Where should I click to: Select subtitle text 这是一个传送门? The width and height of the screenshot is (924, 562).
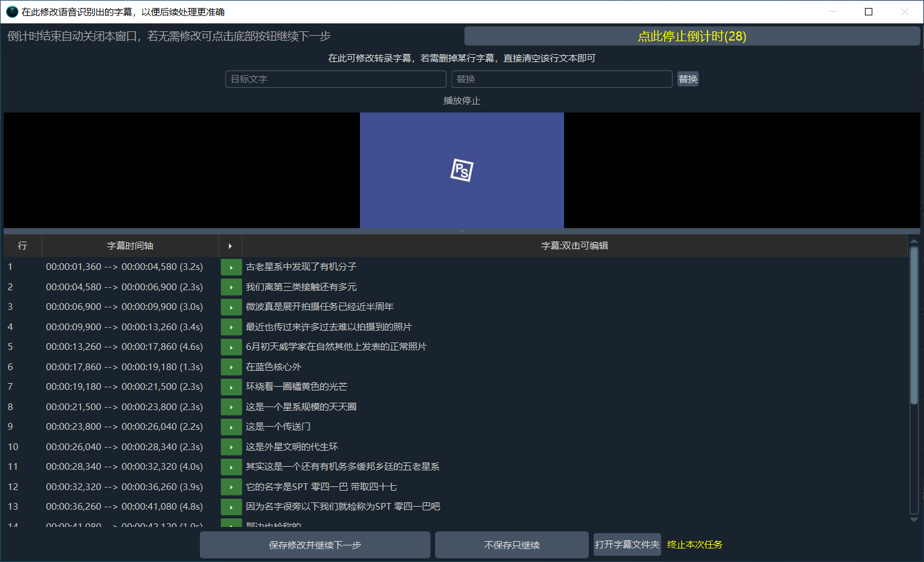click(278, 427)
